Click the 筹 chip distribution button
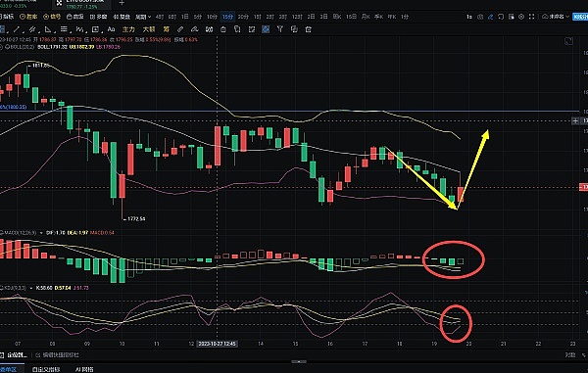This screenshot has height=373, width=588. pyautogui.click(x=167, y=29)
